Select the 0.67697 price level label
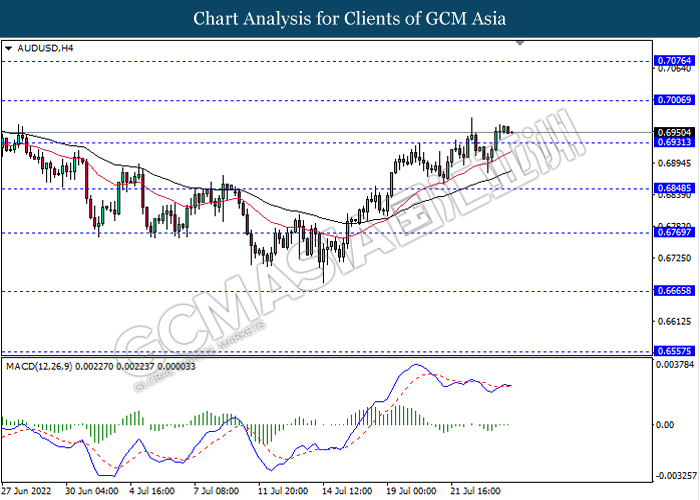The height and width of the screenshot is (500, 700). click(x=675, y=232)
